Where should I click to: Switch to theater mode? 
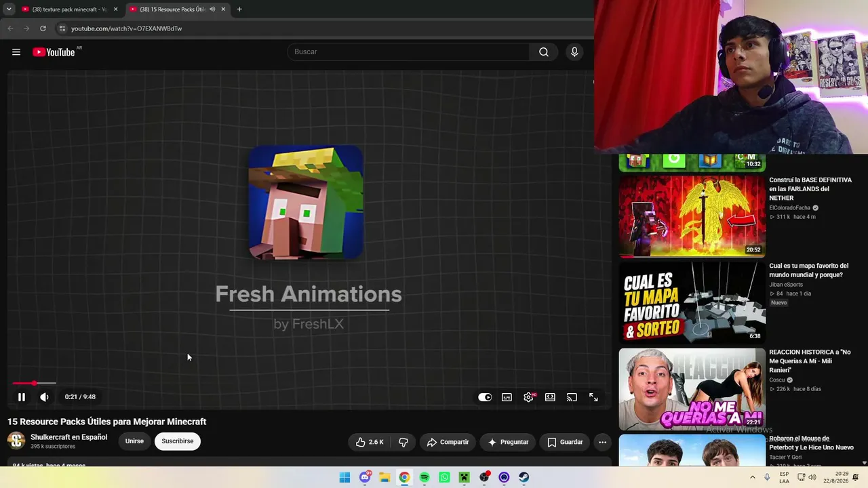point(550,397)
